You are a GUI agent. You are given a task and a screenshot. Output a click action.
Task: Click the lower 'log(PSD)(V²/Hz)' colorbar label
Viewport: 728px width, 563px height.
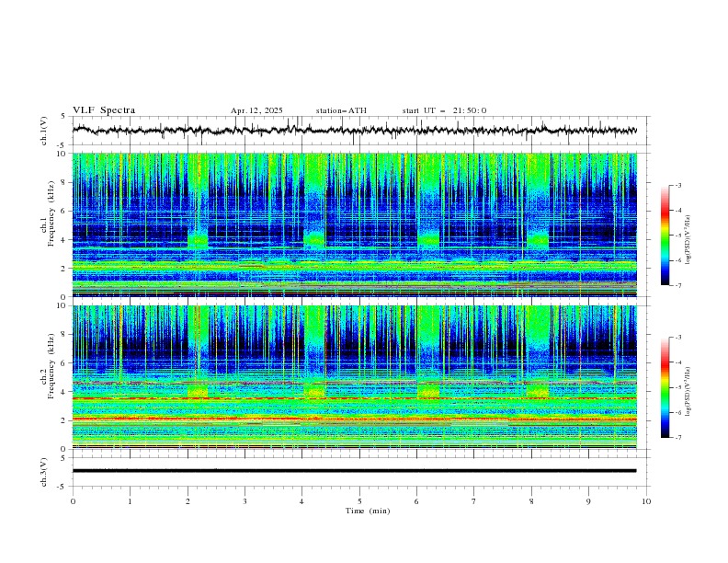[688, 391]
